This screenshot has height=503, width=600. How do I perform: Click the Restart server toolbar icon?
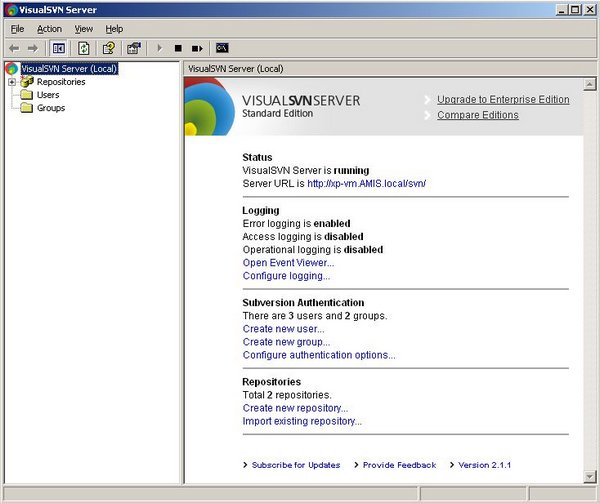[198, 48]
